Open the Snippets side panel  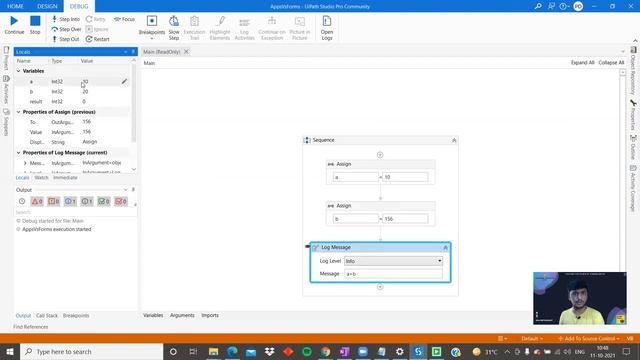click(x=6, y=122)
